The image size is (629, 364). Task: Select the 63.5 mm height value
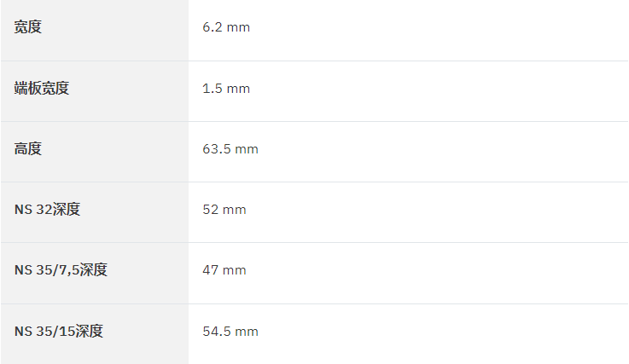[x=230, y=149]
